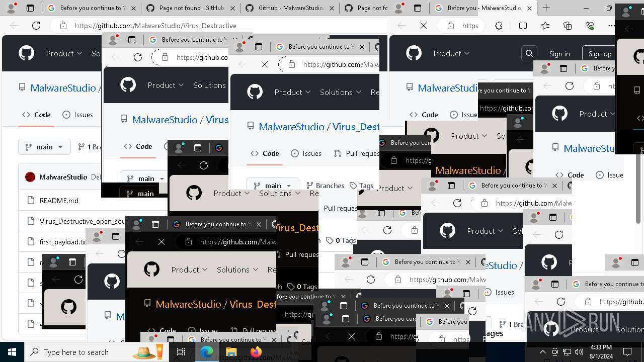Switch to the 'Page not found · GitHub' tab
Screen dimensions: 644x362
click(191, 8)
